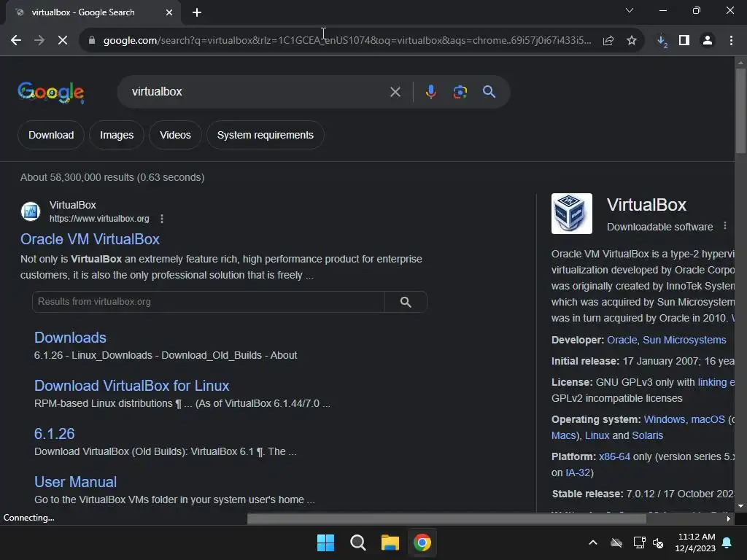Click the muted volume tray icon
Image resolution: width=747 pixels, height=560 pixels.
pos(659,542)
